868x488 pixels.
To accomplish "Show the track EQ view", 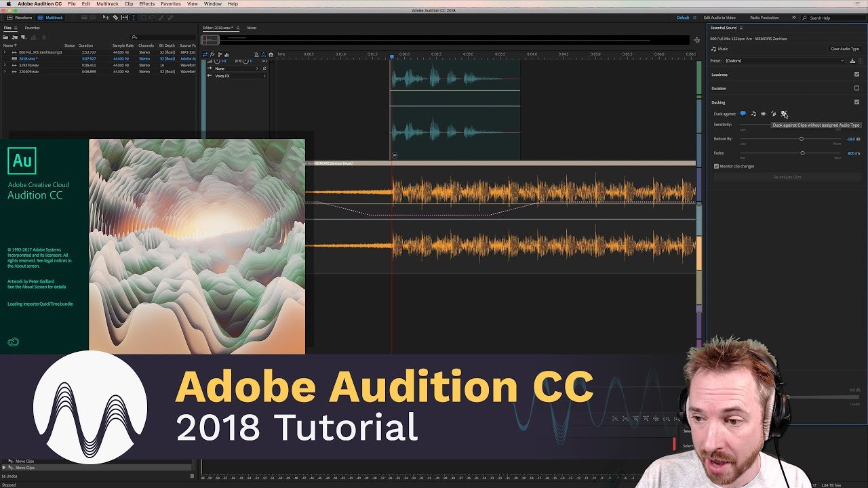I will [x=226, y=55].
